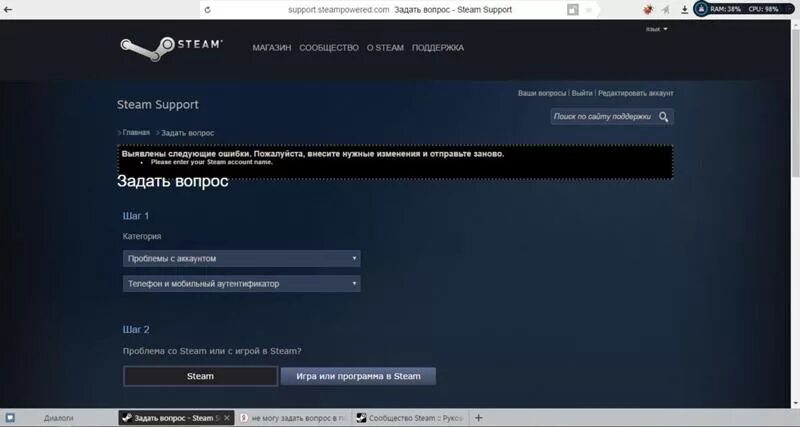Close the Задать вопрос tab
The image size is (800, 427).
228,418
